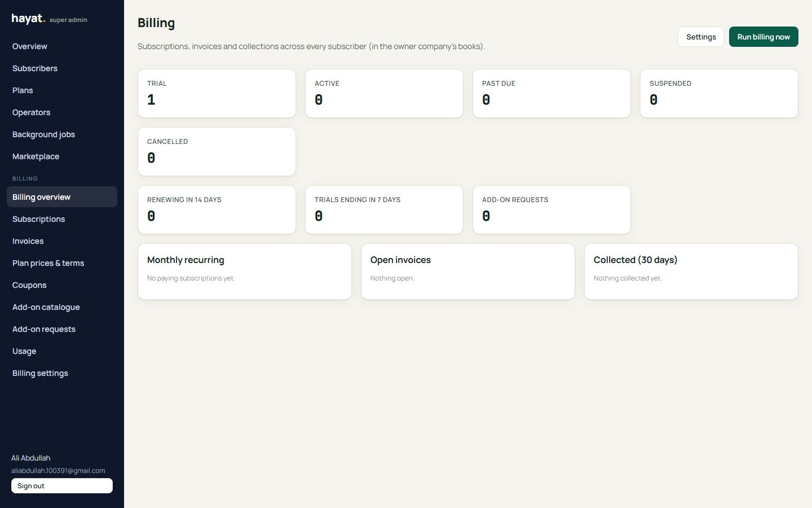Click the Active subscriptions card
Image resolution: width=812 pixels, height=508 pixels.
(384, 94)
